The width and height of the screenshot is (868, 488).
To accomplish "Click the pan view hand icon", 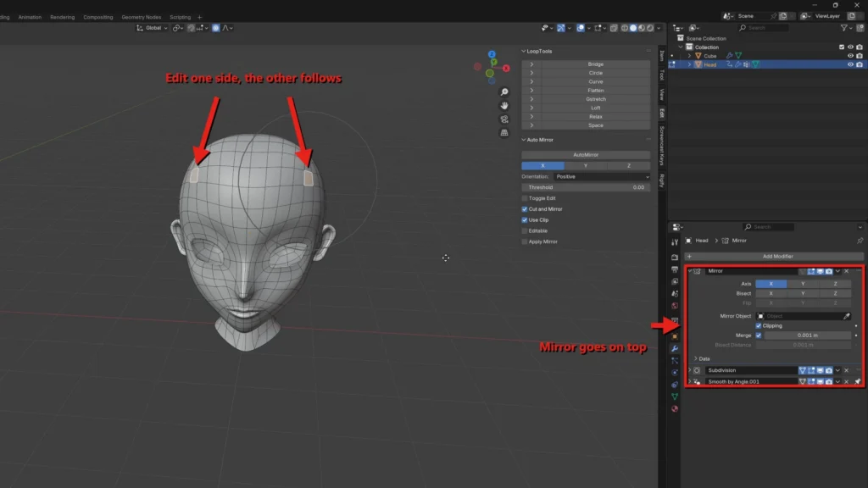I will pos(504,105).
